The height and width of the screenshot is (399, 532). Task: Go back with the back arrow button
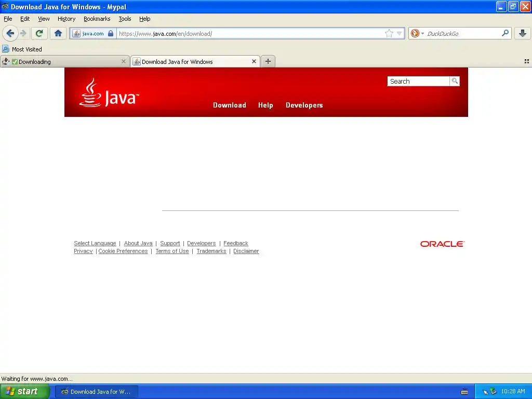[10, 33]
